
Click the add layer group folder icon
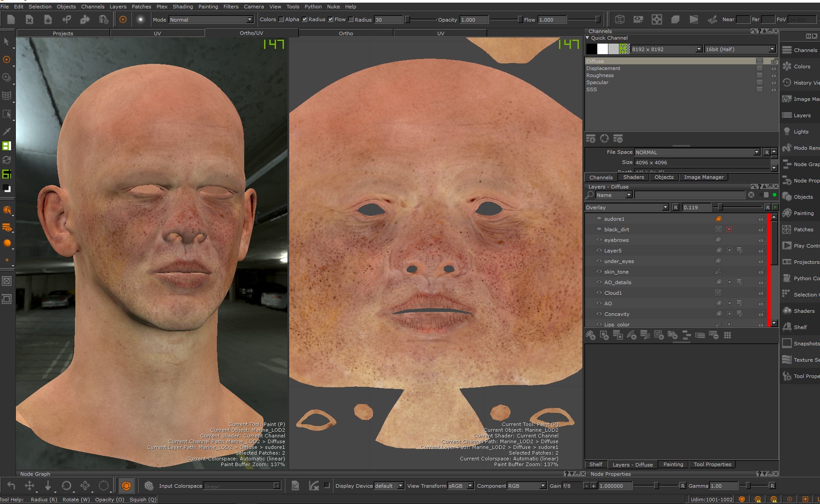pos(672,336)
